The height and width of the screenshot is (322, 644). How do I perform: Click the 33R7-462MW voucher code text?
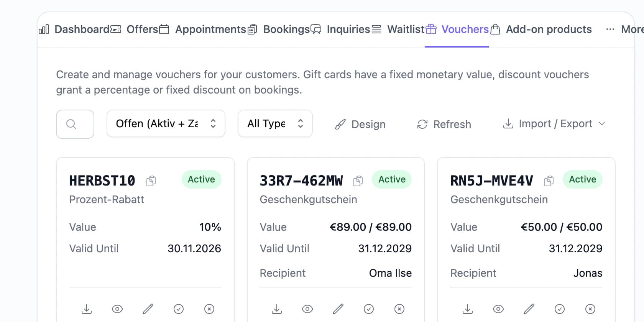coord(301,181)
